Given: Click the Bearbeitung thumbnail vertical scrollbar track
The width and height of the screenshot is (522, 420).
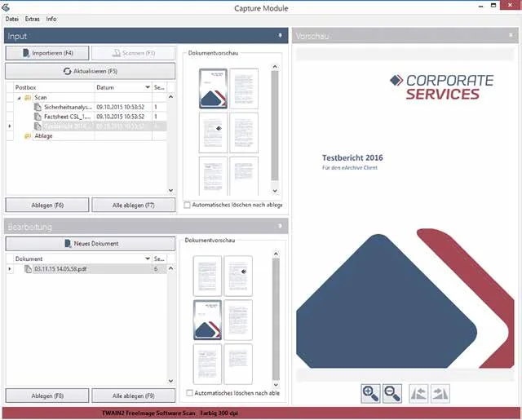Looking at the screenshot, I should pos(276,319).
